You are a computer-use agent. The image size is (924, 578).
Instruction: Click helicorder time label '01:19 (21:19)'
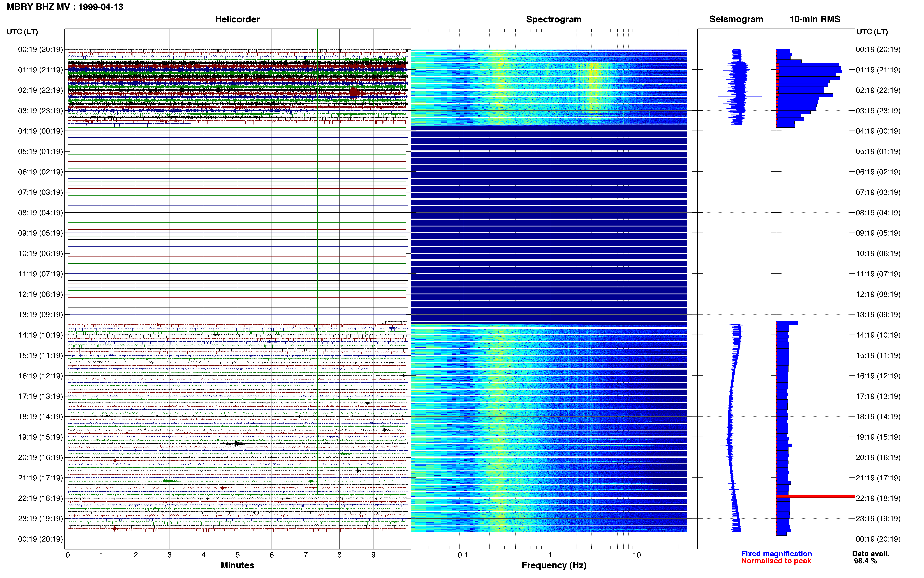click(40, 70)
